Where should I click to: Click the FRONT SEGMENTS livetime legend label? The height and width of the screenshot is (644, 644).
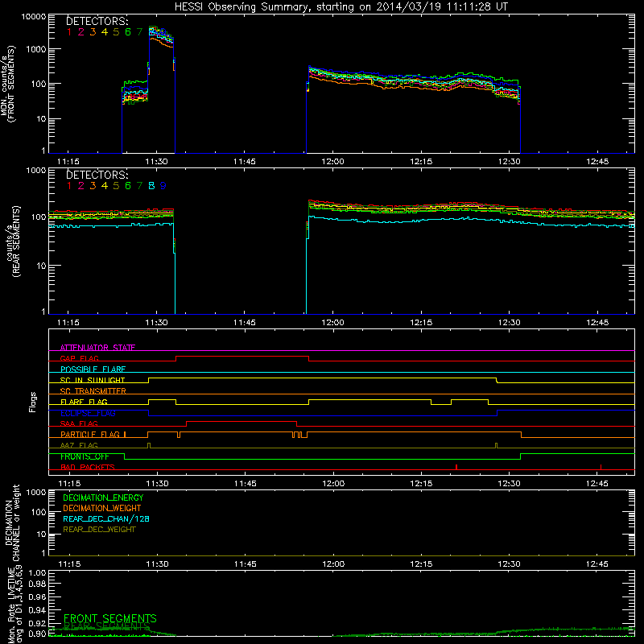click(x=110, y=618)
